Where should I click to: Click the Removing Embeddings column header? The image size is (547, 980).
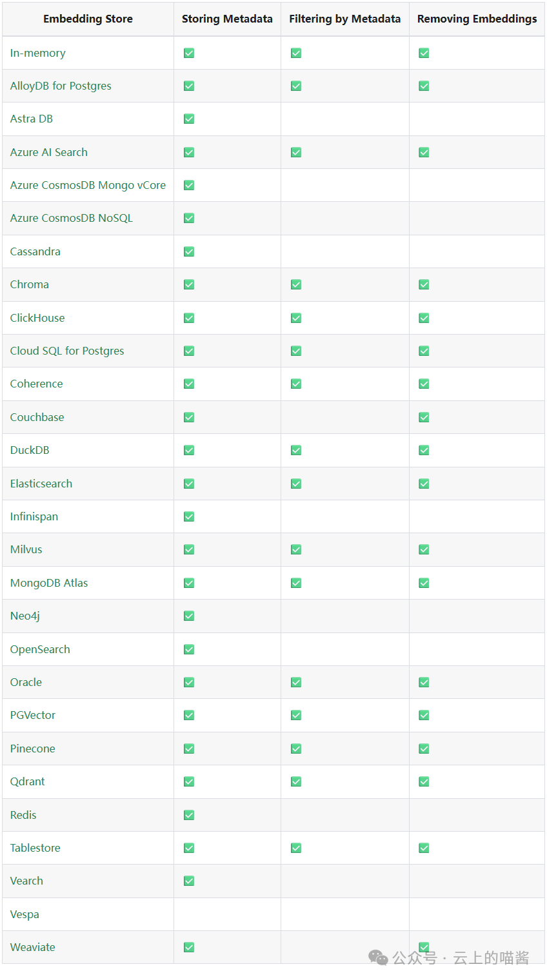(477, 19)
